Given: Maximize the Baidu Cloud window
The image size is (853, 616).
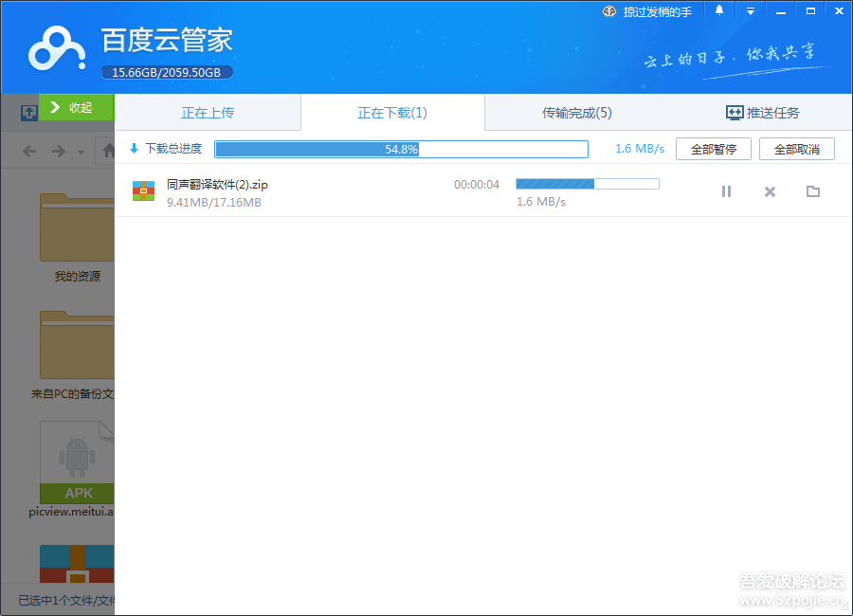Looking at the screenshot, I should 810,10.
